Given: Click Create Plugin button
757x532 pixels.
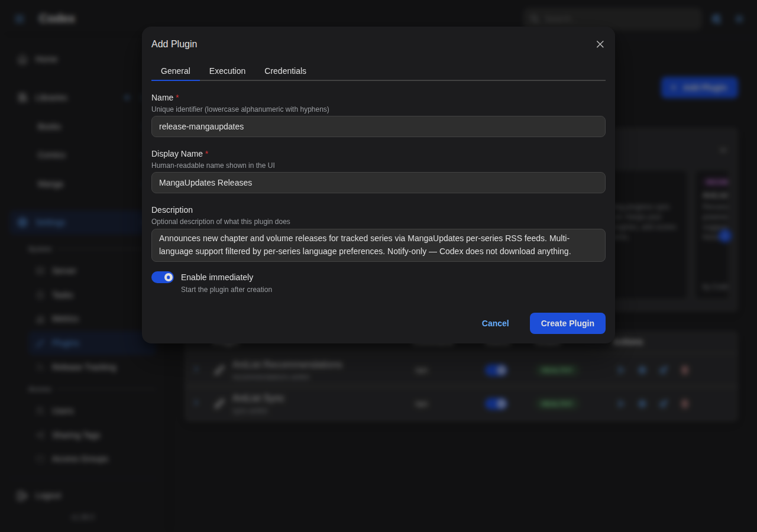Looking at the screenshot, I should tap(568, 323).
